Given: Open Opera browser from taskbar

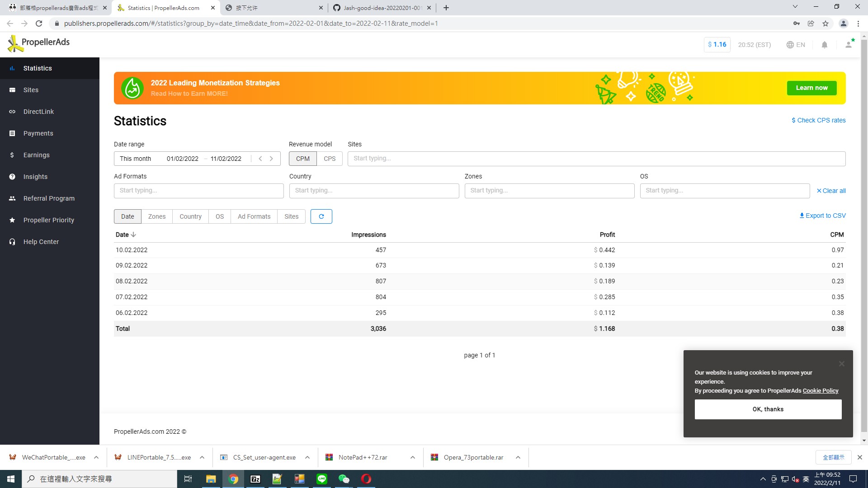Looking at the screenshot, I should point(366,479).
